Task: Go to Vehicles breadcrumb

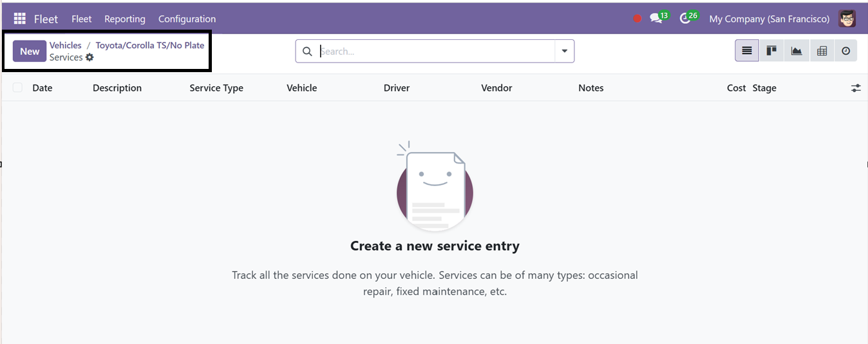Action: pos(66,45)
